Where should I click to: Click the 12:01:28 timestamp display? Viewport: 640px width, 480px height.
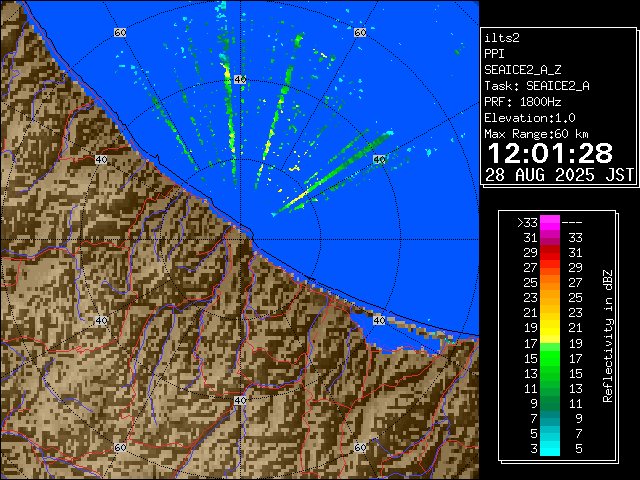[x=553, y=153]
